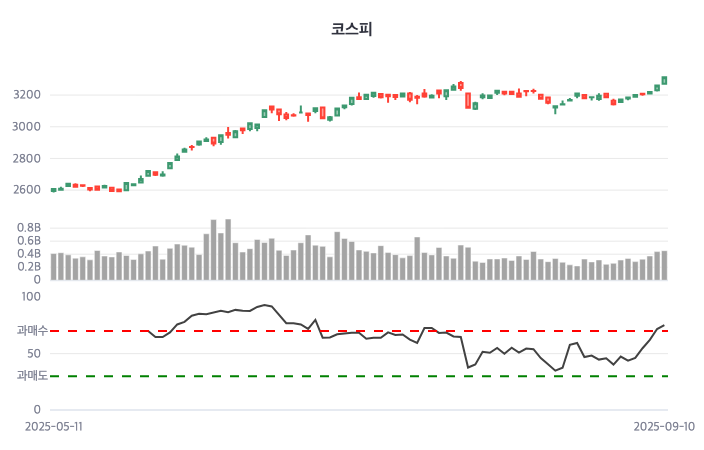Click the 코스피 chart title

tap(352, 29)
